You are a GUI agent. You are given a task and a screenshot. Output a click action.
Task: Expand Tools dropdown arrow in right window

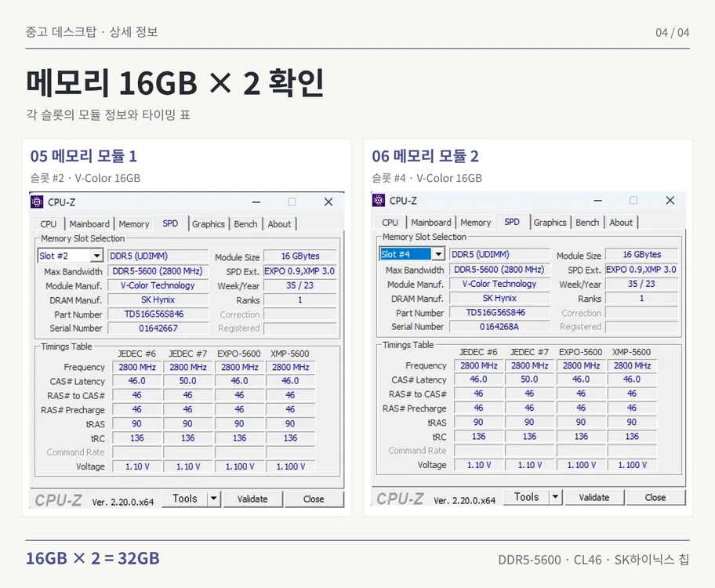click(x=555, y=497)
